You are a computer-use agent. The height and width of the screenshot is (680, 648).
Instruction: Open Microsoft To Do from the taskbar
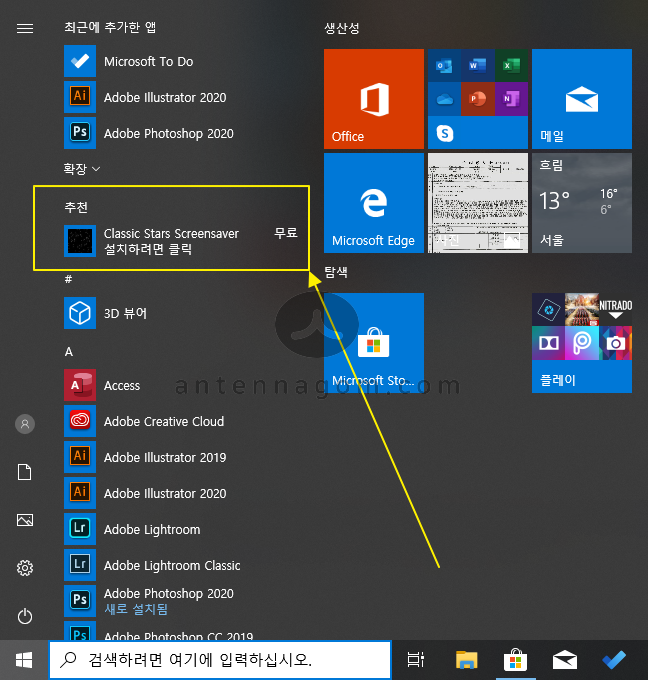[614, 660]
